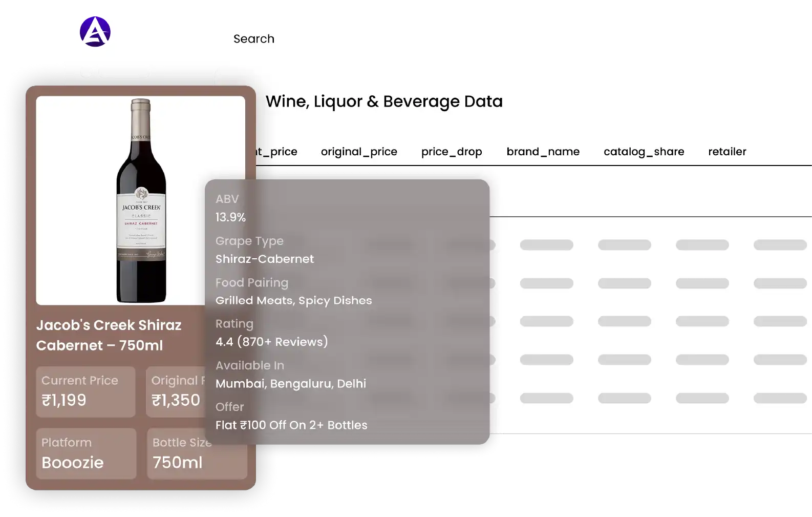This screenshot has width=812, height=517.
Task: Select the original_price column header
Action: point(359,152)
